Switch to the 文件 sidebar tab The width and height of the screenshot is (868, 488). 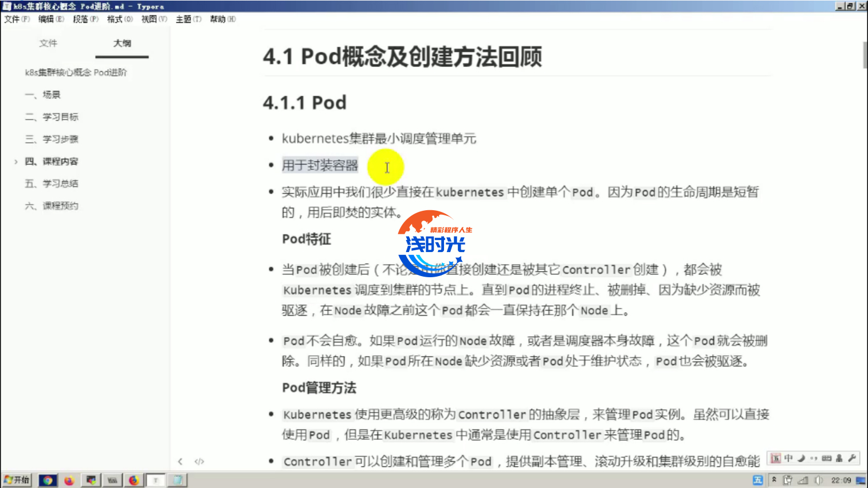tap(48, 43)
